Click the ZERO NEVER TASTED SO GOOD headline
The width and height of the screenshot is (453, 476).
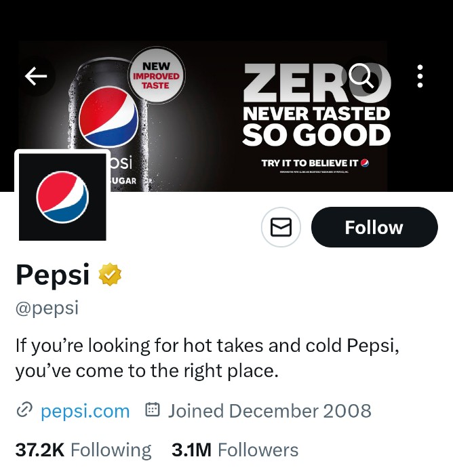pos(316,106)
